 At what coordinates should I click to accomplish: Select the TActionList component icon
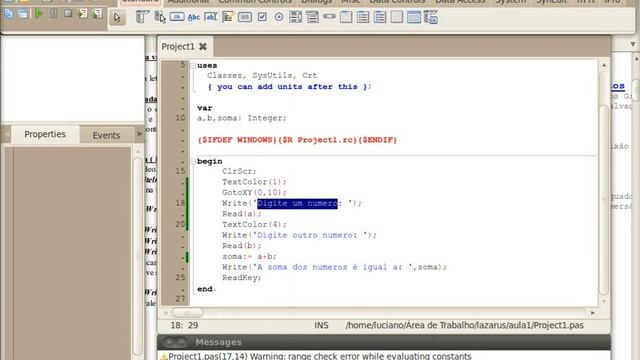(x=431, y=17)
